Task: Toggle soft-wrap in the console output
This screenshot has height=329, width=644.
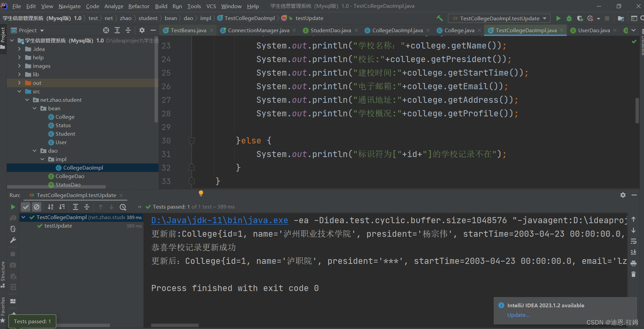Action: (x=633, y=241)
